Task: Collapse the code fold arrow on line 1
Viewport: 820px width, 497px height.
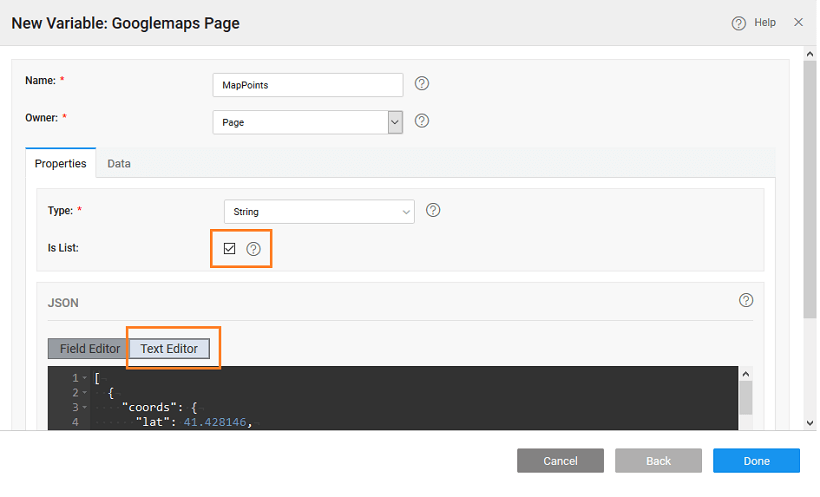Action: 85,378
